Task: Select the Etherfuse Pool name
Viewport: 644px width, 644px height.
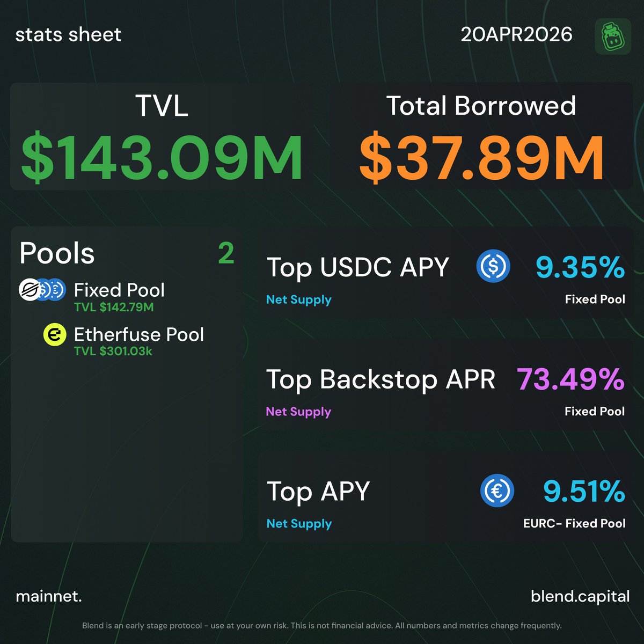Action: (139, 334)
